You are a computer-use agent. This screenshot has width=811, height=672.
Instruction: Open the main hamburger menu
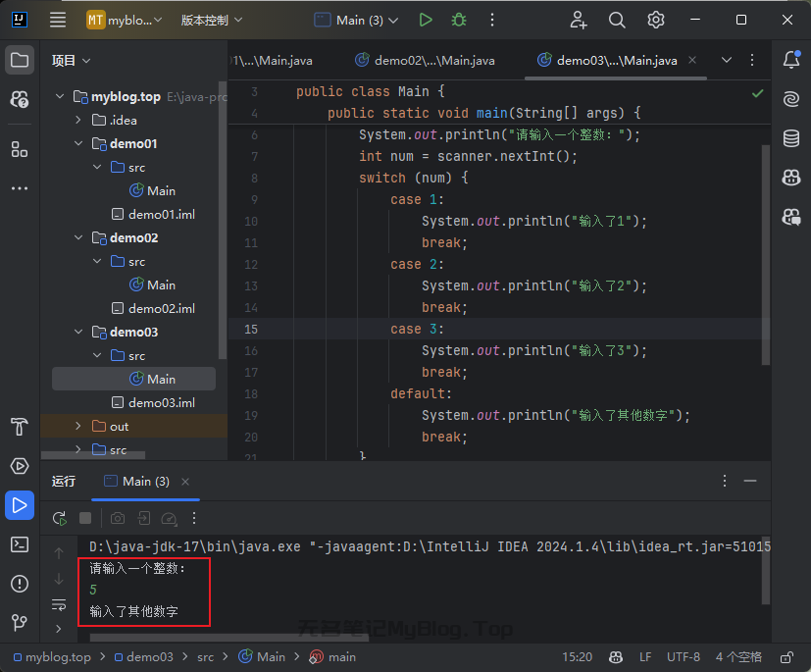(58, 21)
